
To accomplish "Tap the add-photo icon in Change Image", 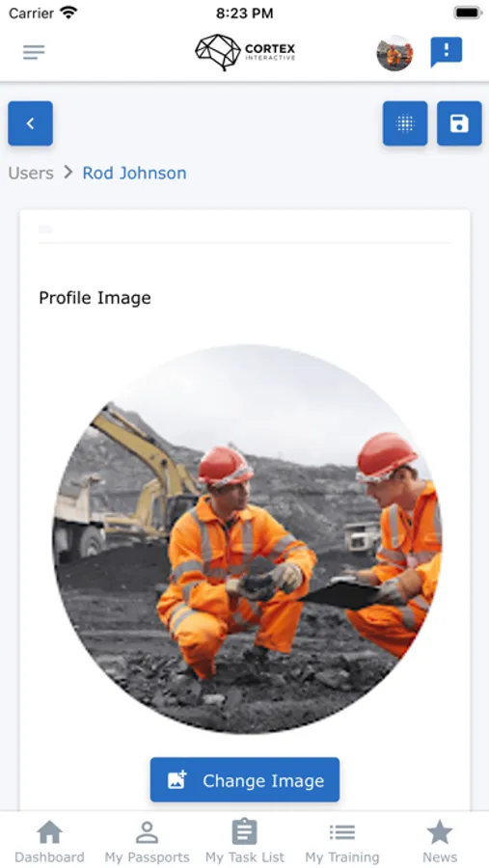I will (x=177, y=780).
